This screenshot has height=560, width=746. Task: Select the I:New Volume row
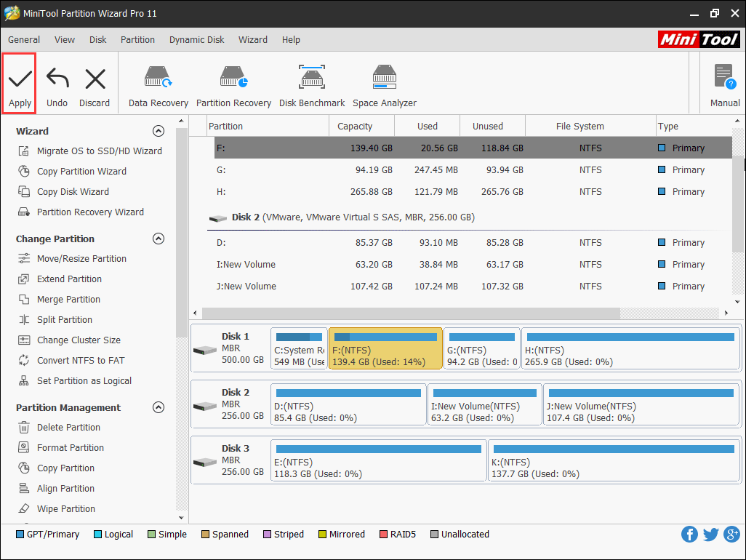point(473,265)
